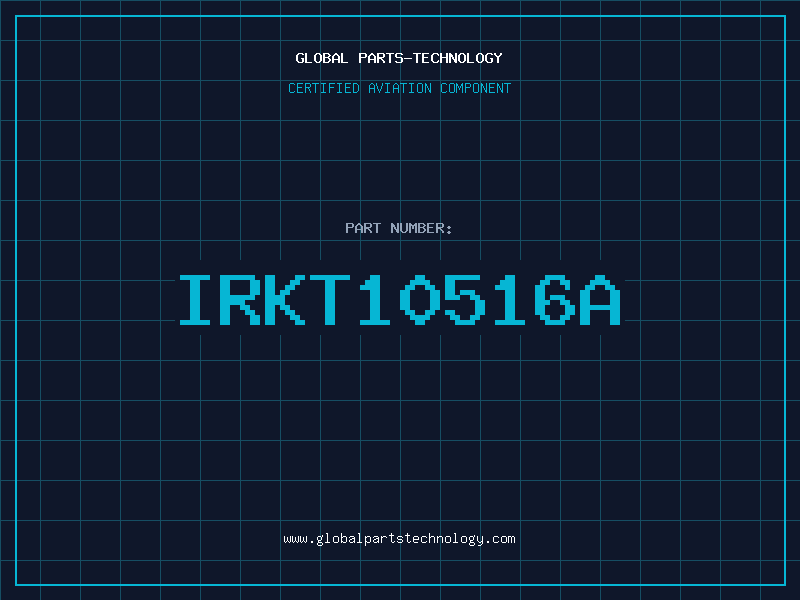Click the GLOBAL PARTS-TECHNOLOGY heading

click(x=399, y=58)
